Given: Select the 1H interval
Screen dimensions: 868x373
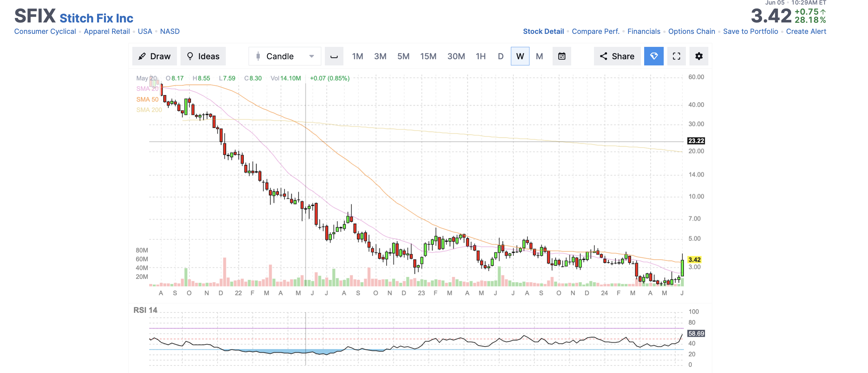Looking at the screenshot, I should click(481, 56).
